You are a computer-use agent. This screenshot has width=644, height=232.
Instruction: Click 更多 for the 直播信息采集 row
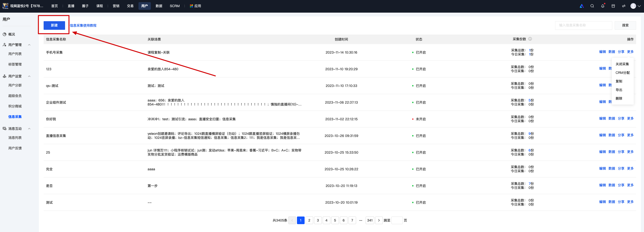(630, 135)
